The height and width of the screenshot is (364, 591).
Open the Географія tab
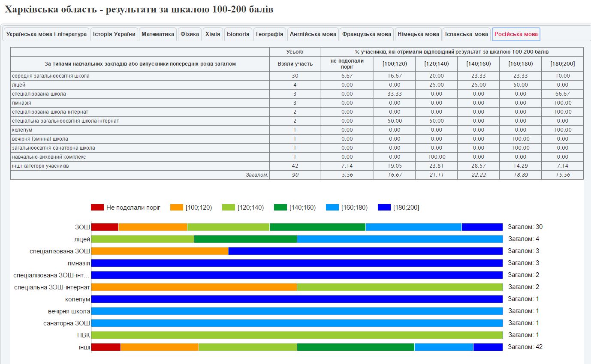[269, 34]
